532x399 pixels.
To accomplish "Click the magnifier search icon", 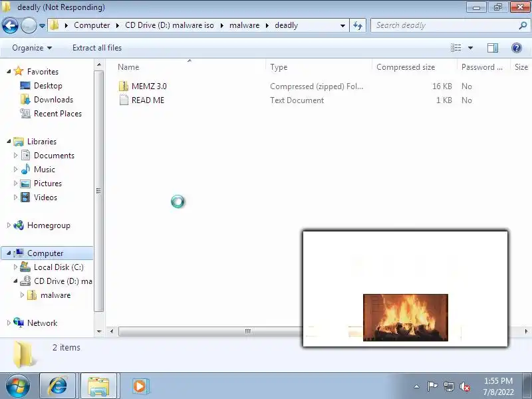I will point(523,25).
